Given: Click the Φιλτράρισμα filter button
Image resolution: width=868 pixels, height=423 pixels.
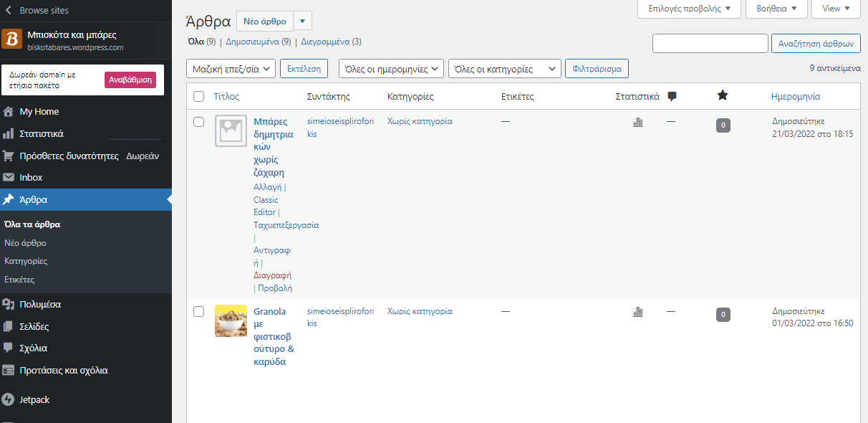Looking at the screenshot, I should (597, 69).
